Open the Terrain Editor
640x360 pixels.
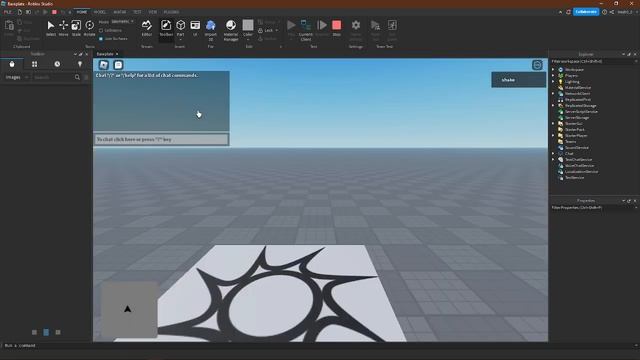click(147, 28)
